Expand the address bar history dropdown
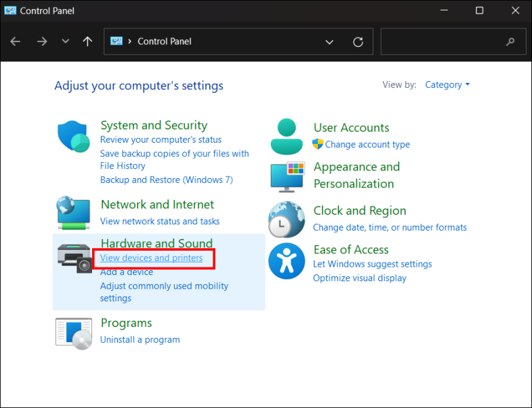The height and width of the screenshot is (408, 532). (x=329, y=42)
